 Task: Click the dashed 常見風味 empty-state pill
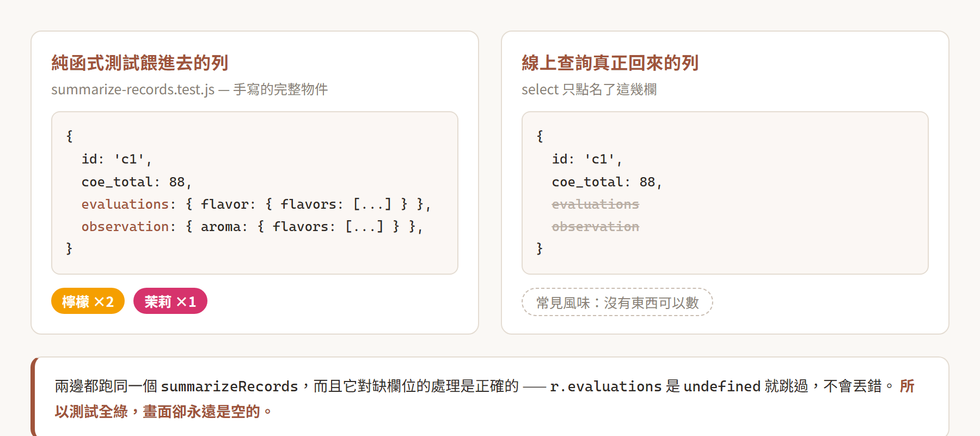point(617,302)
